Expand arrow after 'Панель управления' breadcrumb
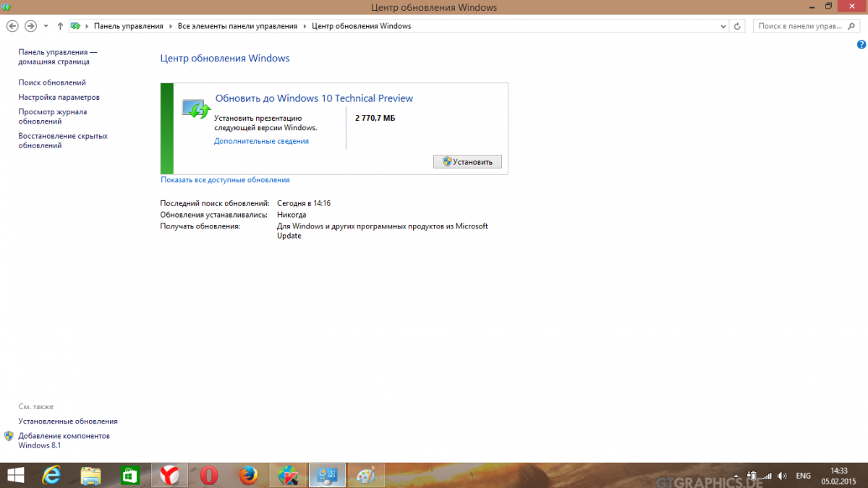This screenshot has height=488, width=868. point(171,26)
